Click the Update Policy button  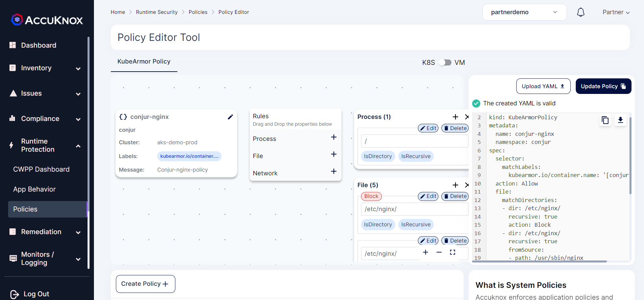pos(603,86)
